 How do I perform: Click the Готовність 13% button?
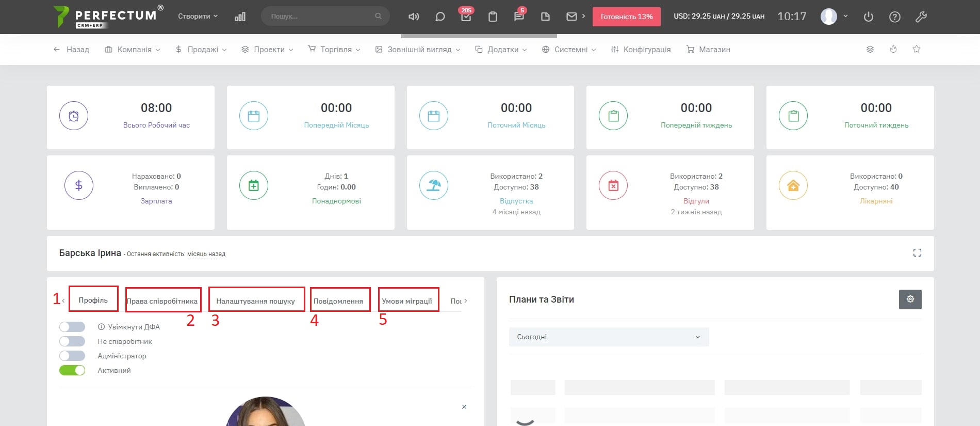tap(626, 17)
